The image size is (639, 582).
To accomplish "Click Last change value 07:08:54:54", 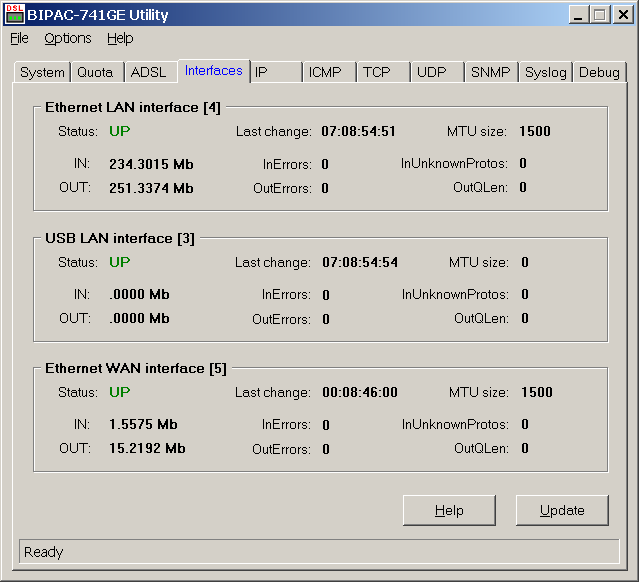I will click(x=360, y=262).
